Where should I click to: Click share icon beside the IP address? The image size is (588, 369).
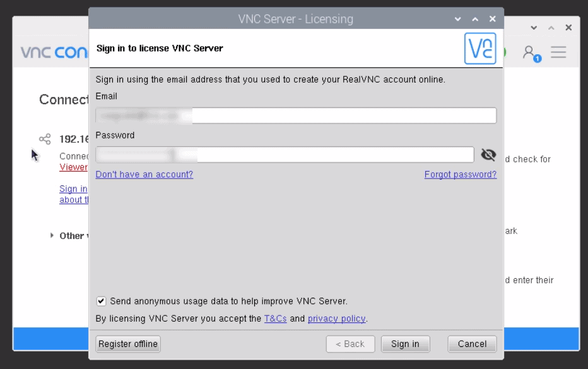click(x=45, y=139)
